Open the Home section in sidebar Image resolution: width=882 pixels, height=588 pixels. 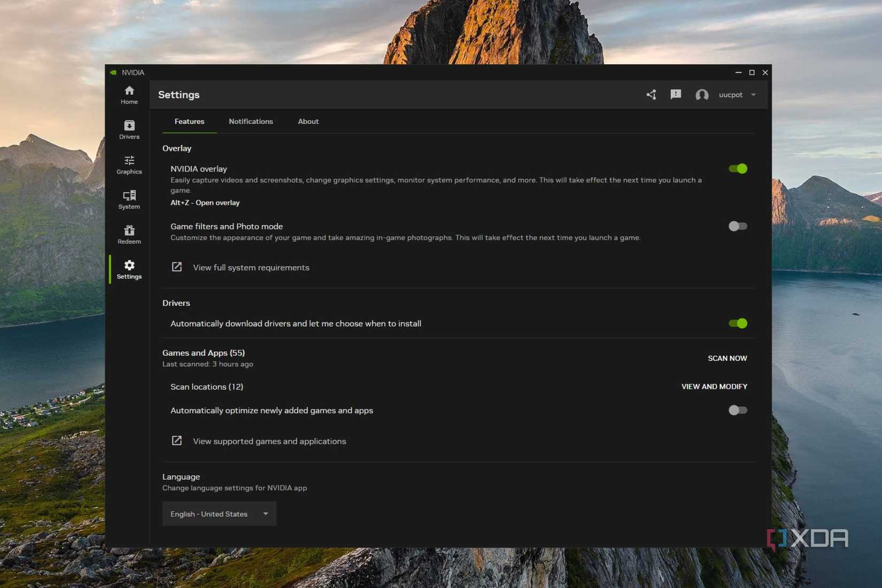129,95
